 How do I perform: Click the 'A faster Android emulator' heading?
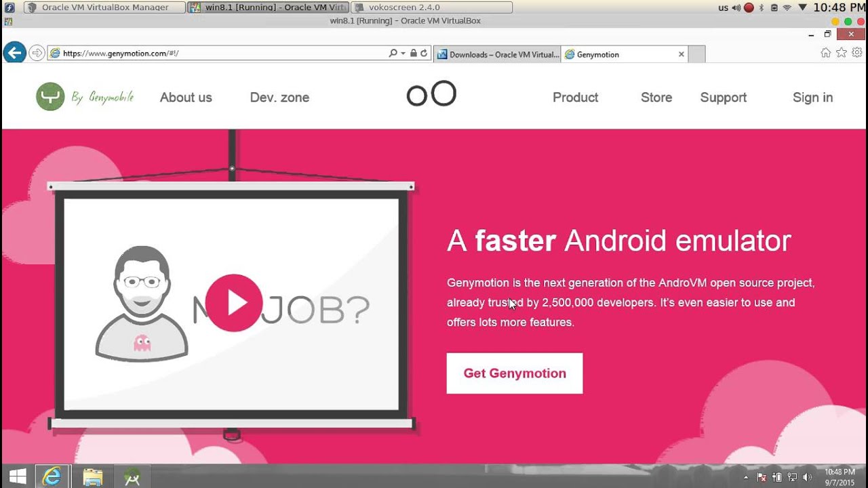(x=619, y=241)
